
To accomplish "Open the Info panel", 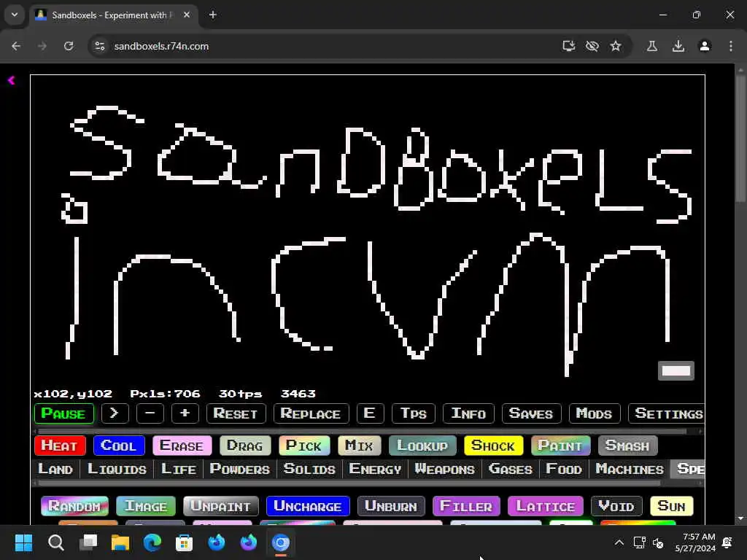I will click(468, 413).
